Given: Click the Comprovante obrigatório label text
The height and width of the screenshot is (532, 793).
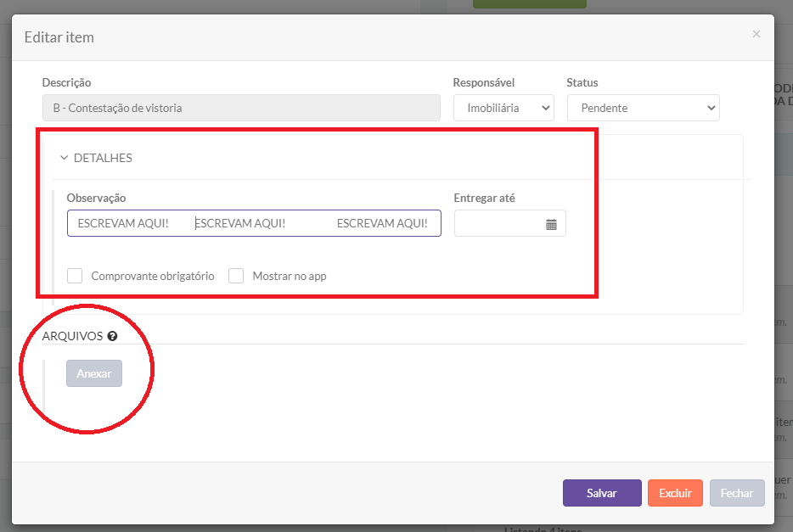Looking at the screenshot, I should 153,276.
